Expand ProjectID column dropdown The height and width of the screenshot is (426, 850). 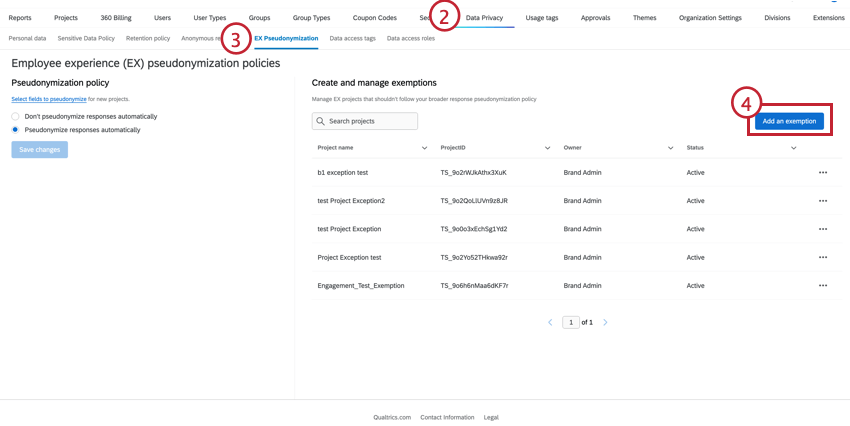pyautogui.click(x=548, y=148)
